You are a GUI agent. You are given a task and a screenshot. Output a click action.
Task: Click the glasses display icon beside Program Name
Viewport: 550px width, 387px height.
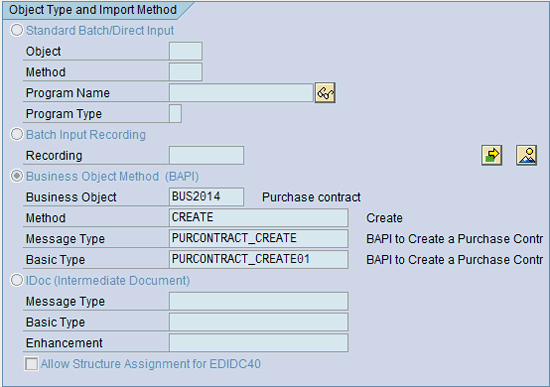tap(325, 93)
